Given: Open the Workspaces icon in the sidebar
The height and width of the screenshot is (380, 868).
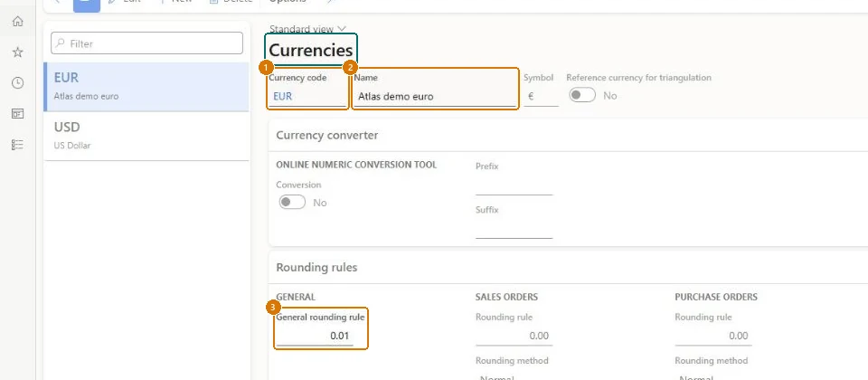Looking at the screenshot, I should point(18,114).
